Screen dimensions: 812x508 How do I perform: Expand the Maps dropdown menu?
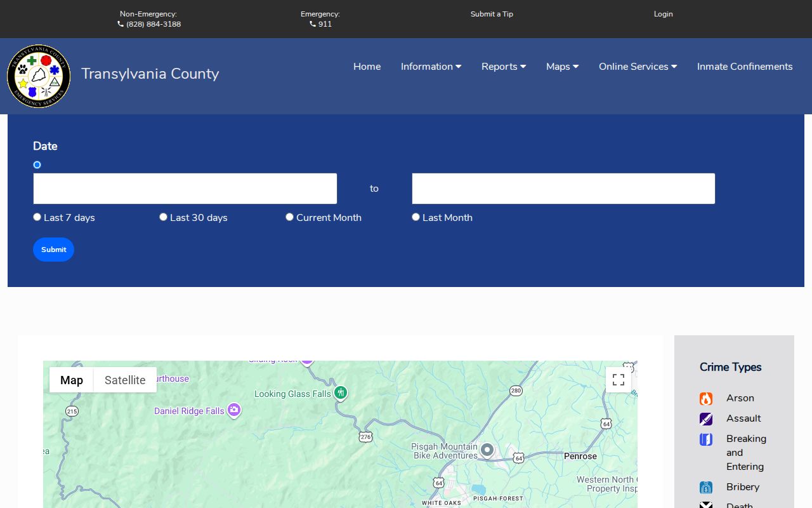point(562,67)
